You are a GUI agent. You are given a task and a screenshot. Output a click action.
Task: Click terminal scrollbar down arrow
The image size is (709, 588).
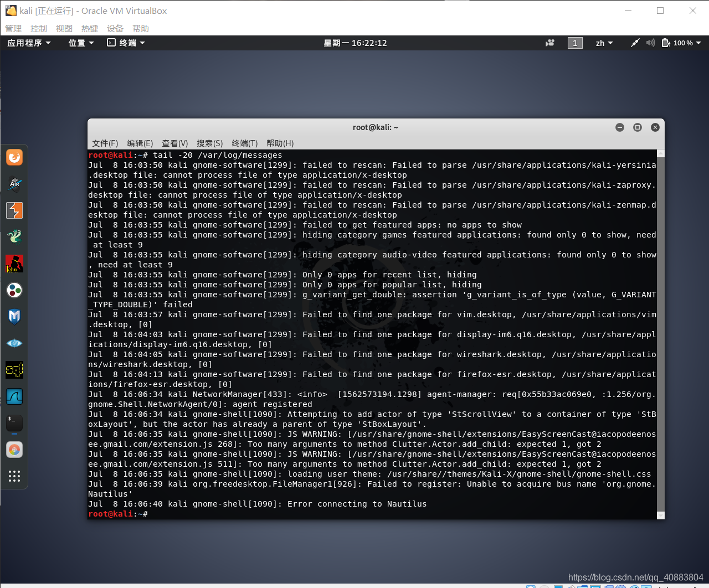(x=660, y=515)
